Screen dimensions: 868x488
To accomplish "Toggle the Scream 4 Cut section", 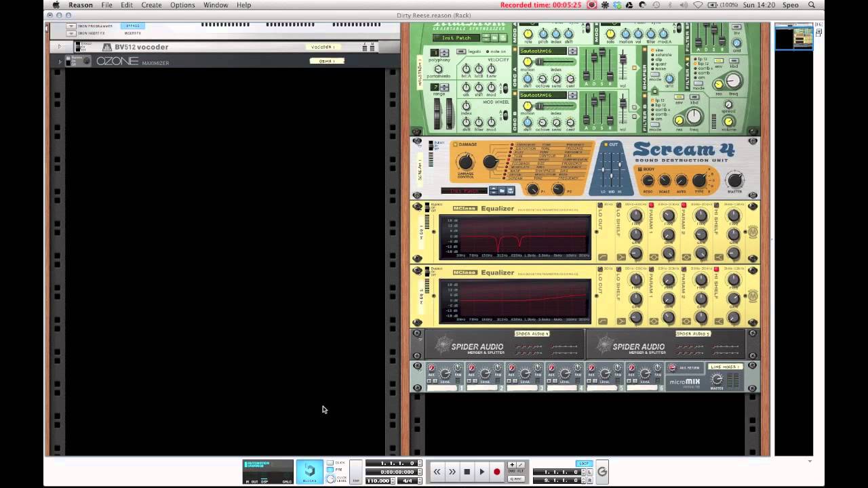I will 606,144.
